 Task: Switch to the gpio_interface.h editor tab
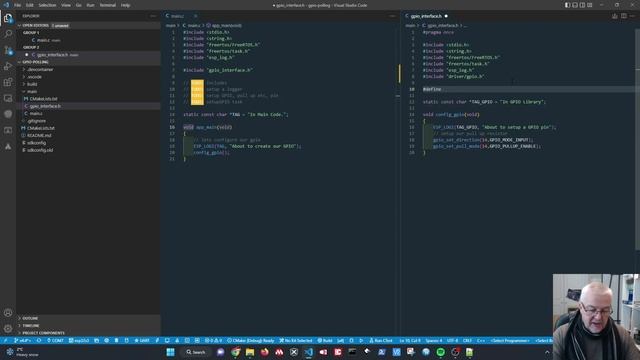pos(426,16)
